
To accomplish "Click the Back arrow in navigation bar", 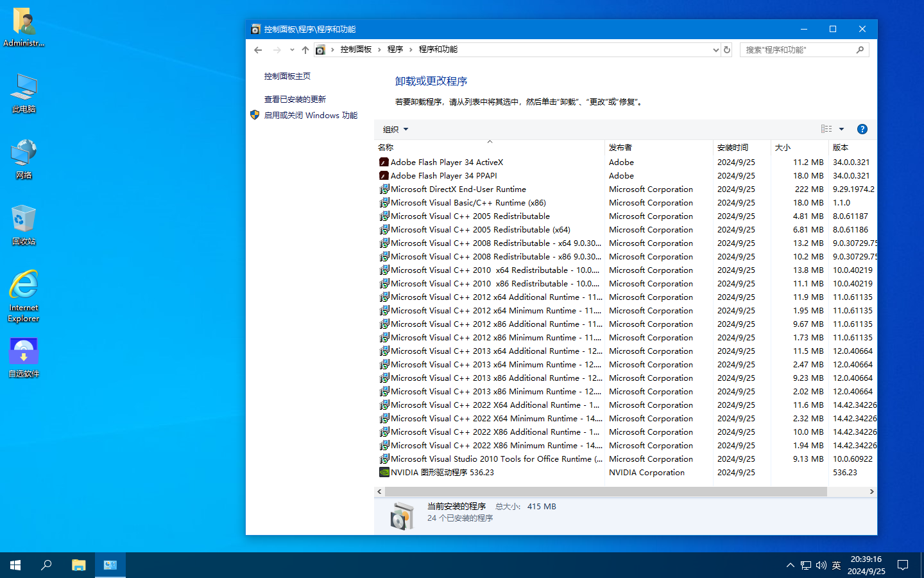I will tap(258, 49).
